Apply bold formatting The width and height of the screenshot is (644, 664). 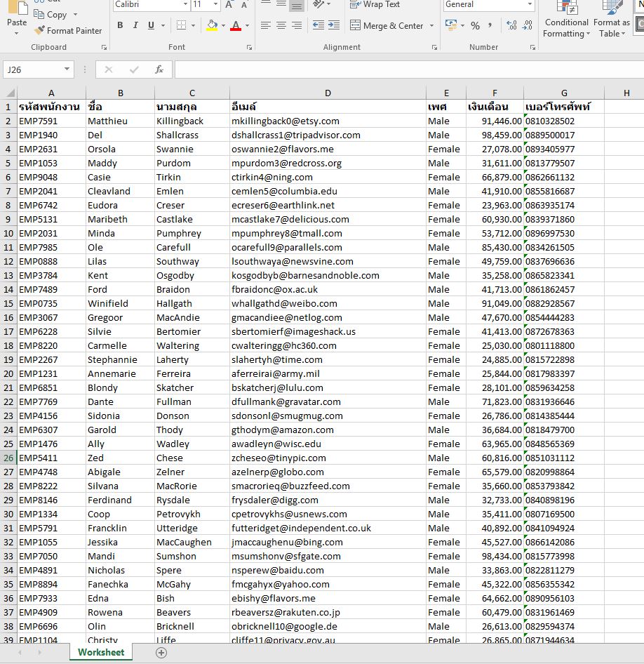tap(120, 25)
